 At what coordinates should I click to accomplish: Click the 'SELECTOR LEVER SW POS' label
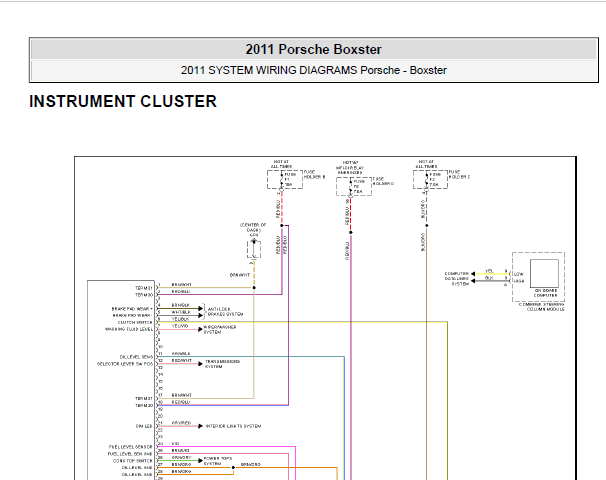[125, 364]
